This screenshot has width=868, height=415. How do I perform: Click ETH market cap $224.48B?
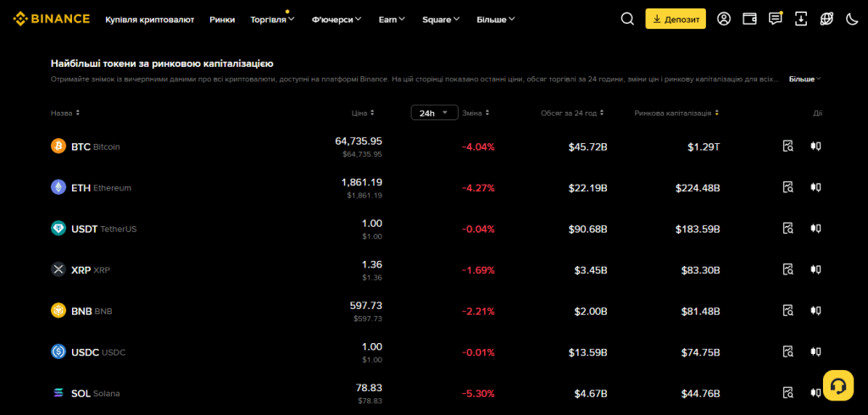698,188
